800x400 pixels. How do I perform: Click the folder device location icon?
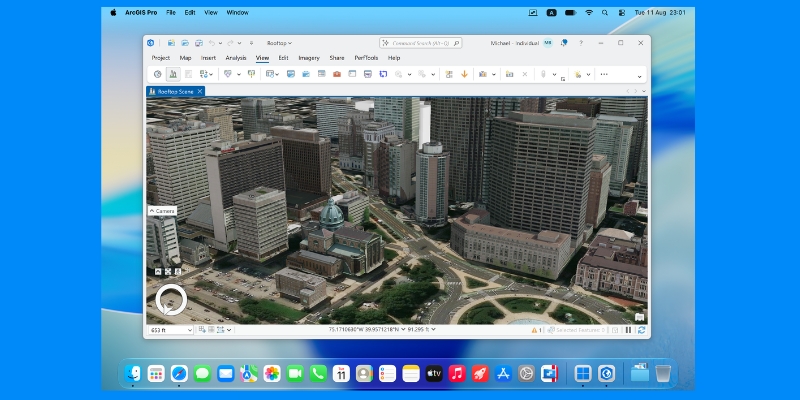509,74
